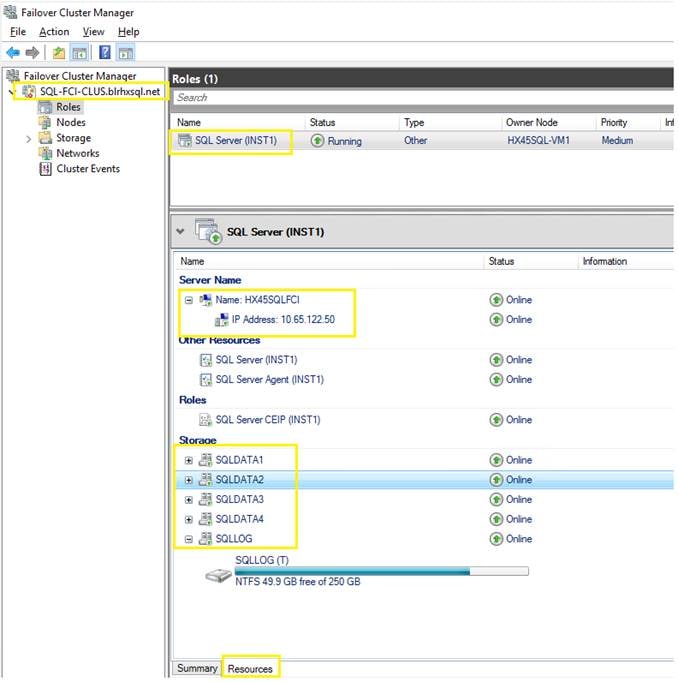Select the Cluster Events tree item
This screenshot has height=682, width=678.
tap(88, 169)
